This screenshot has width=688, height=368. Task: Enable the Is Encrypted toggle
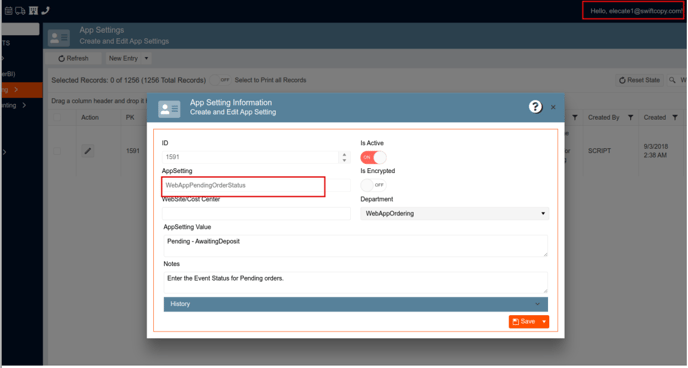(x=373, y=185)
